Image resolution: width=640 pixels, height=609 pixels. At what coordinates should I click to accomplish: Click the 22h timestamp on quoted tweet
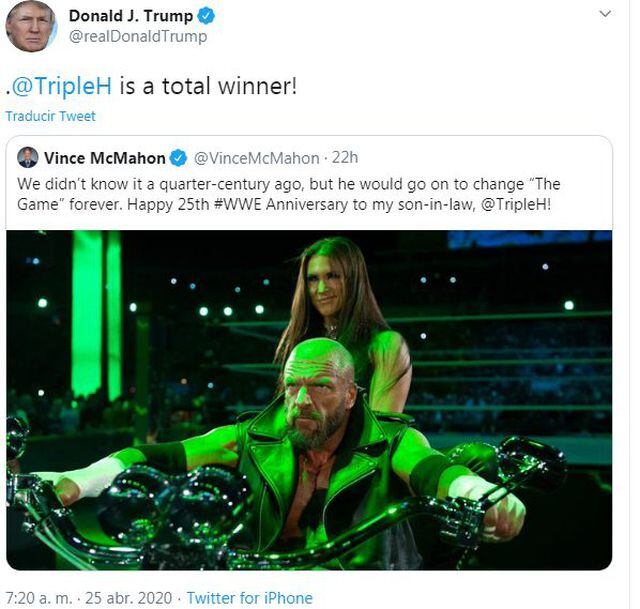(344, 158)
